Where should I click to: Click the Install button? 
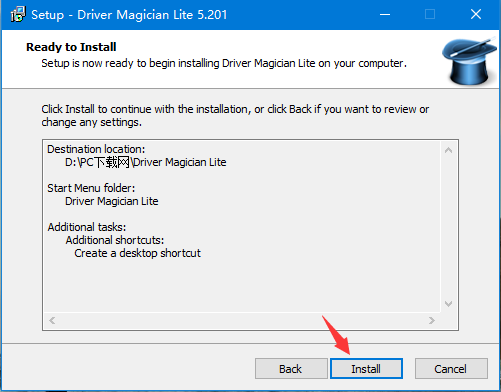(366, 369)
